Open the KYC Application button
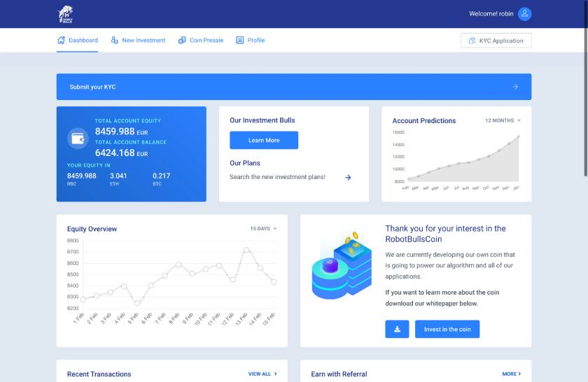Image resolution: width=588 pixels, height=382 pixels. (496, 41)
